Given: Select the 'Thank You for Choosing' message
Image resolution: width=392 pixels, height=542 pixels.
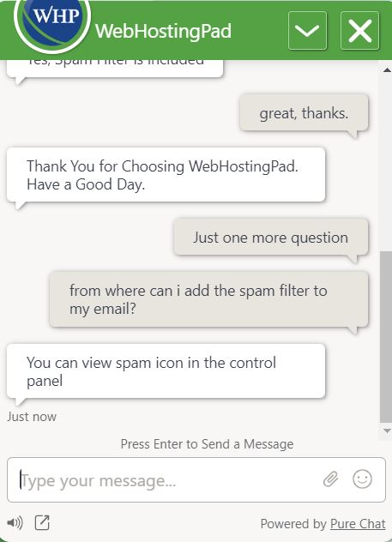Looking at the screenshot, I should 166,175.
